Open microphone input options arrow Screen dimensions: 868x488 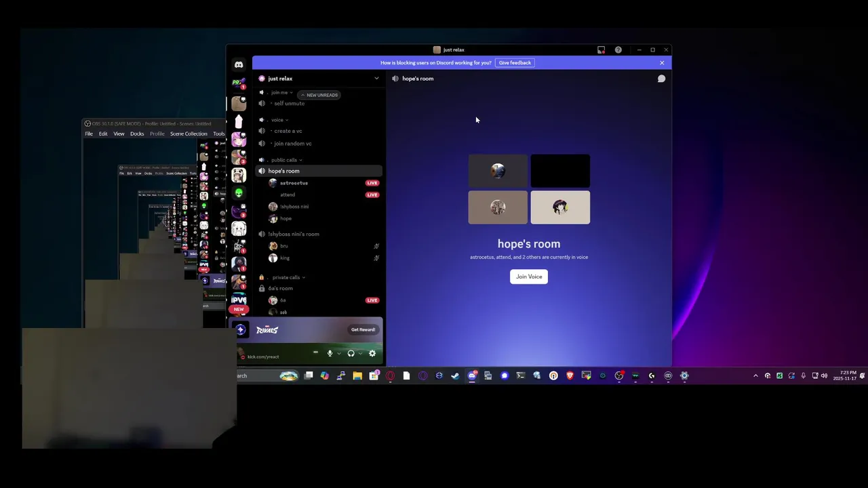[x=339, y=353]
